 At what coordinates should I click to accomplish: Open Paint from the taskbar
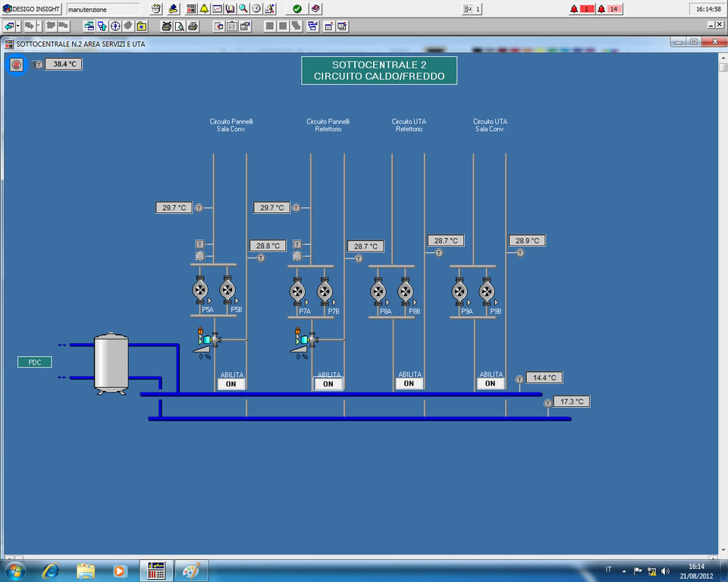tap(191, 571)
